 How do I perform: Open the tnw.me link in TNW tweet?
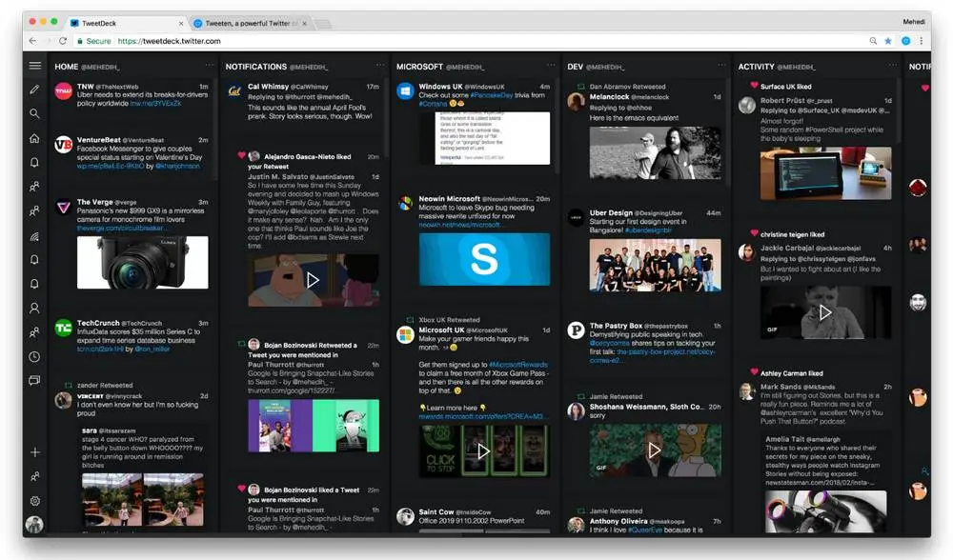click(x=155, y=103)
